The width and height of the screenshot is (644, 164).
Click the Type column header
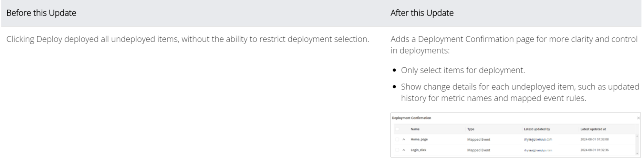pos(471,129)
